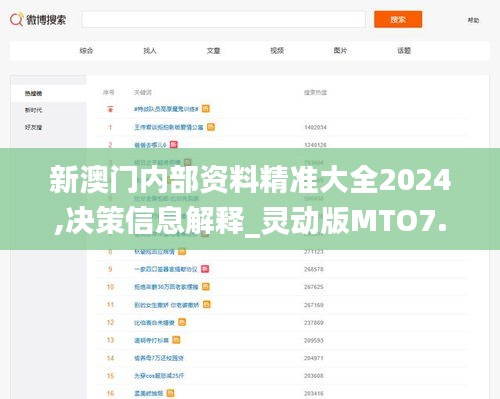Image resolution: width=500 pixels, height=399 pixels.
Task: Focus the search keyword input box
Action: pos(224,20)
